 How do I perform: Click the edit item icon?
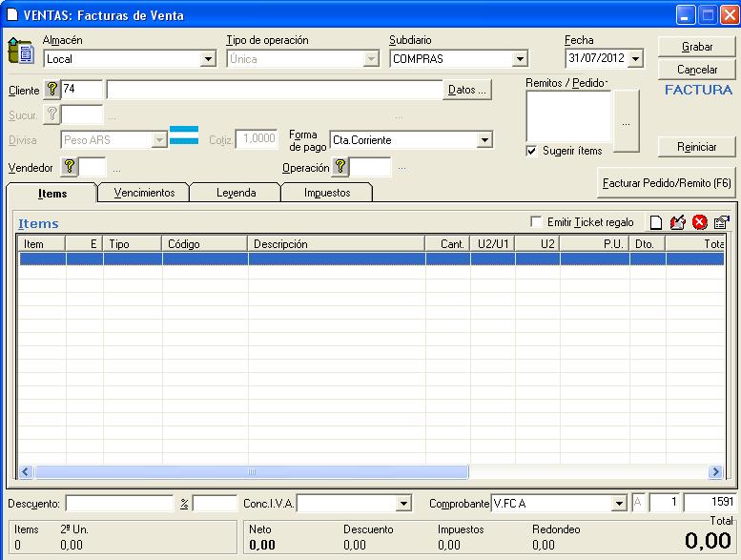(678, 222)
